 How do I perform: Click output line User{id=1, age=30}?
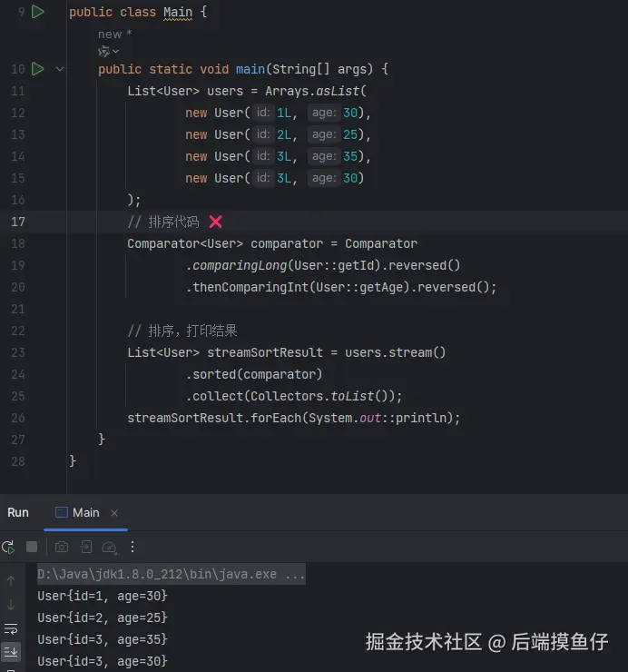103,596
